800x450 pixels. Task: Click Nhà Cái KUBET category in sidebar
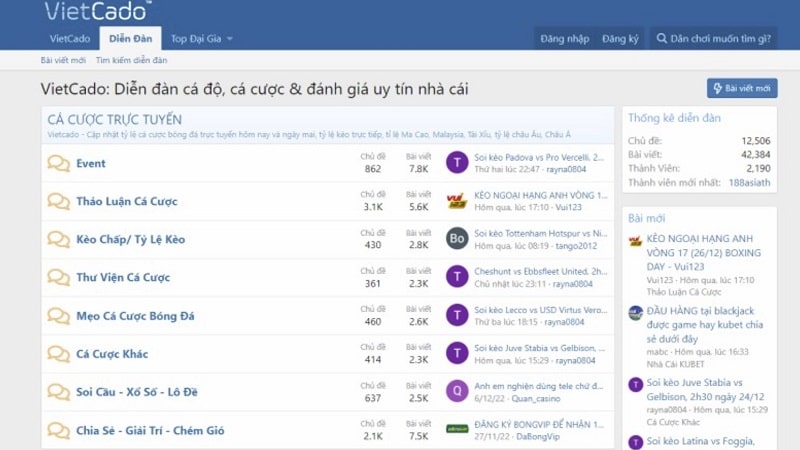pyautogui.click(x=675, y=364)
